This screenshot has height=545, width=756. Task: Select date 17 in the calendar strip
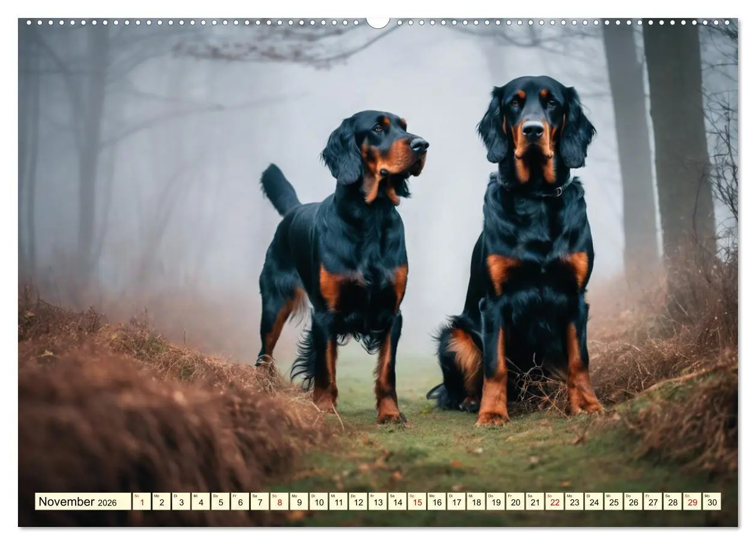(456, 502)
